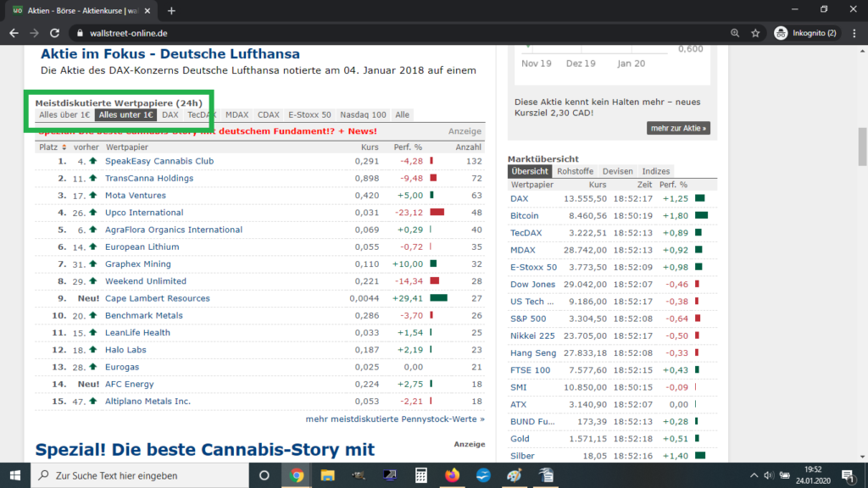Open Upco International stock link
The image size is (868, 488).
(144, 213)
